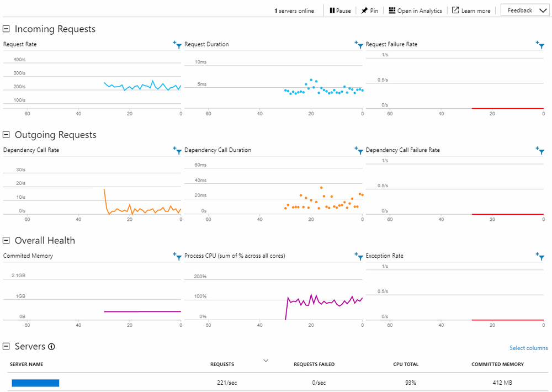Pin the dashboard with Pin button
The width and height of the screenshot is (552, 392).
coord(370,10)
